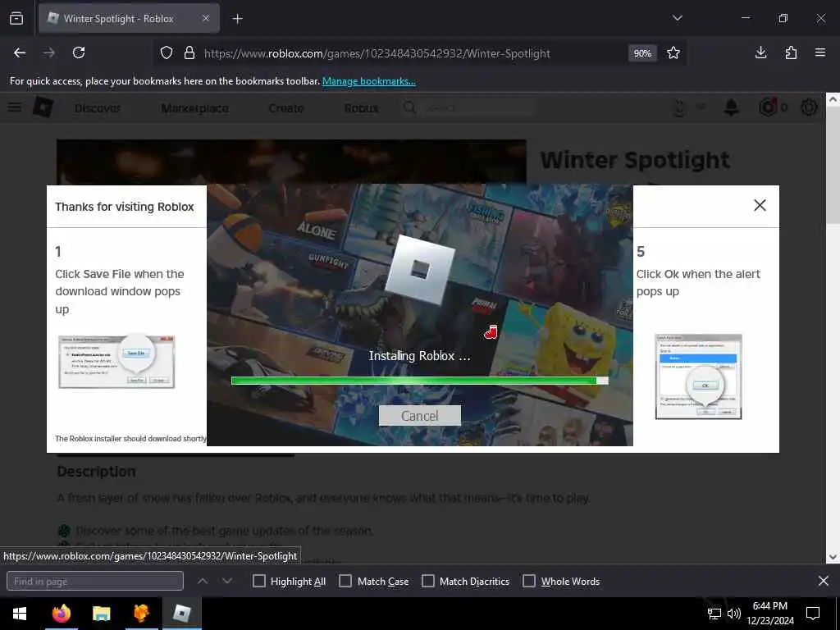Open the extensions puzzle icon
The width and height of the screenshot is (840, 630).
click(x=791, y=52)
